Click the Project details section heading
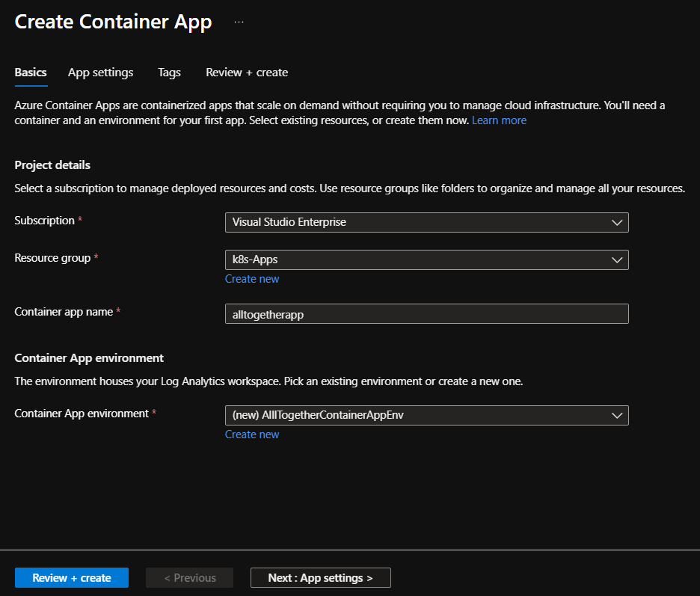Screen dimensions: 700x596 (52, 165)
